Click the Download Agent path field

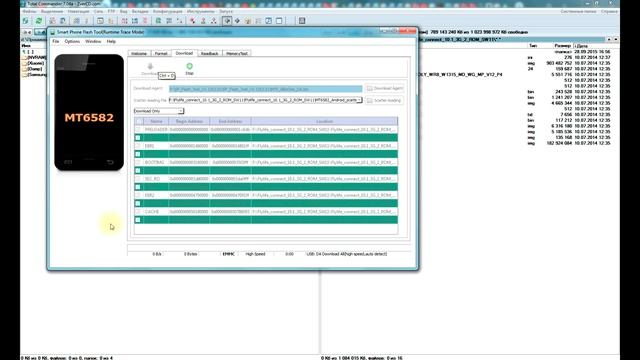coord(265,89)
